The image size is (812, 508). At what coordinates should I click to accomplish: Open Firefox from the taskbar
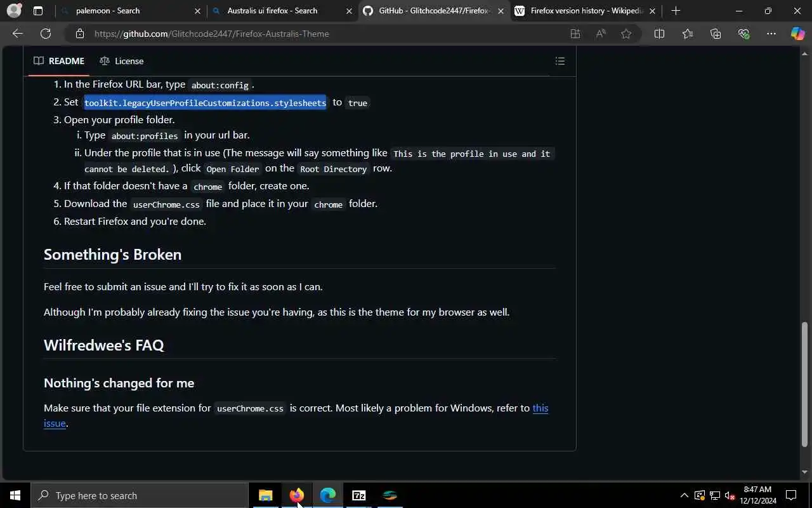(x=297, y=495)
